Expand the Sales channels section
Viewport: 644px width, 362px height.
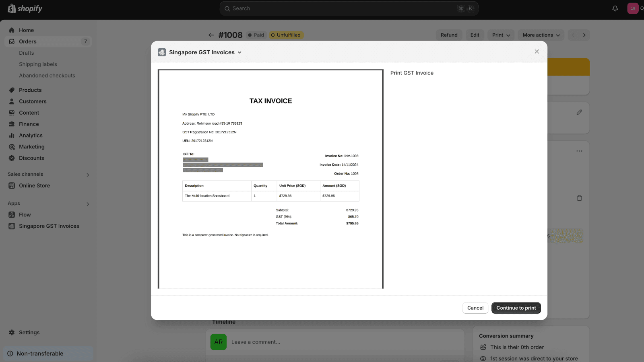(x=88, y=175)
